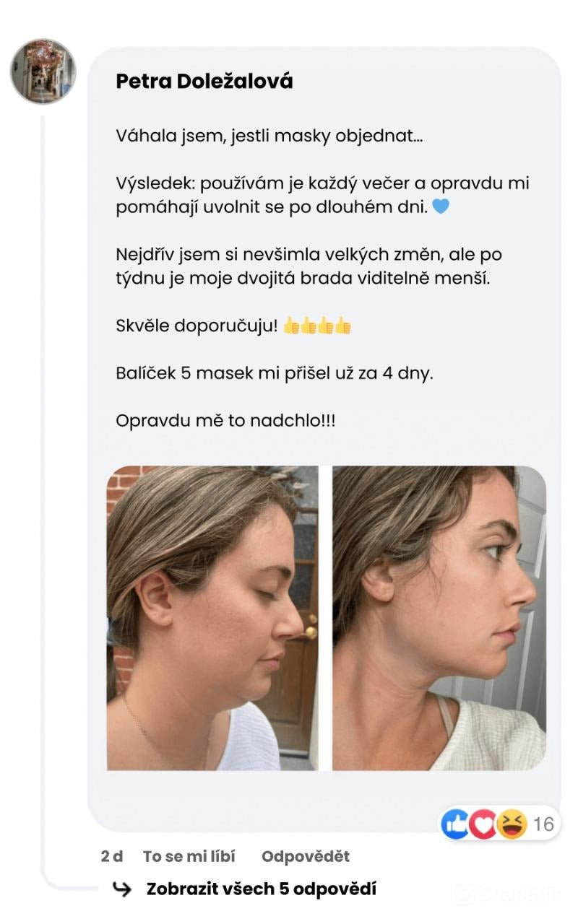
Task: Click the curved reply arrow icon
Action: (x=123, y=890)
